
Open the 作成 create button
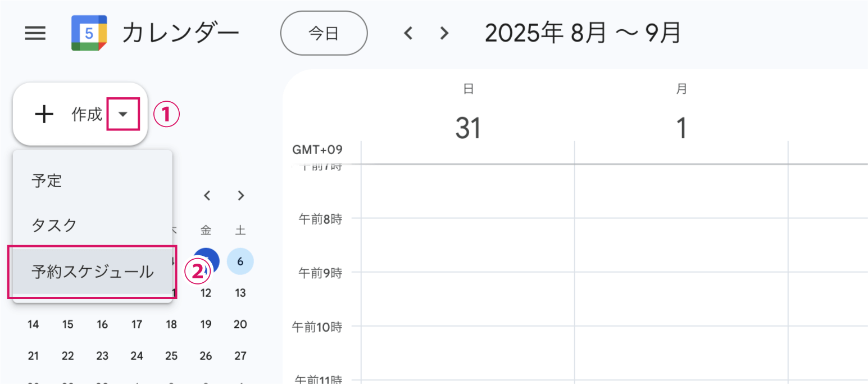[x=80, y=114]
